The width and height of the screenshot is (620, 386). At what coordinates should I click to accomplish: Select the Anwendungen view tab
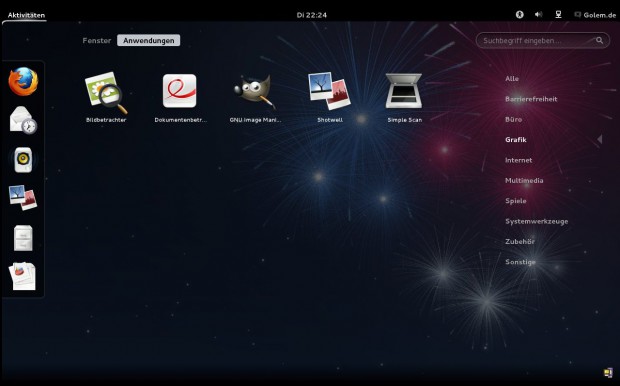[149, 40]
